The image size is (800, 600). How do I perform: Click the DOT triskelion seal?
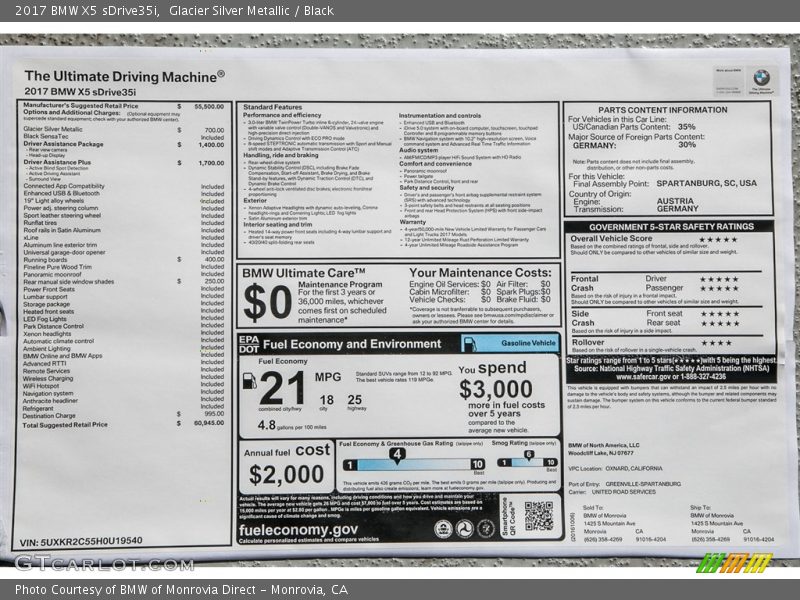(x=464, y=528)
